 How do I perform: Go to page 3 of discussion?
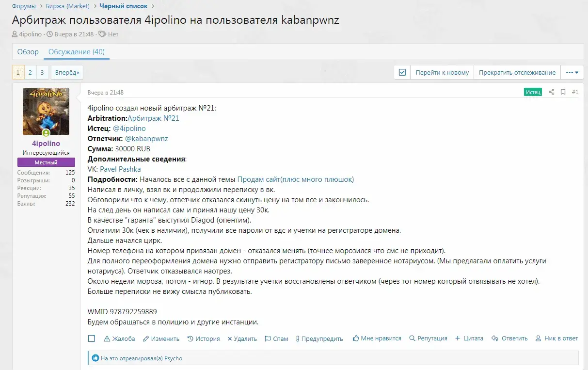[x=42, y=73]
